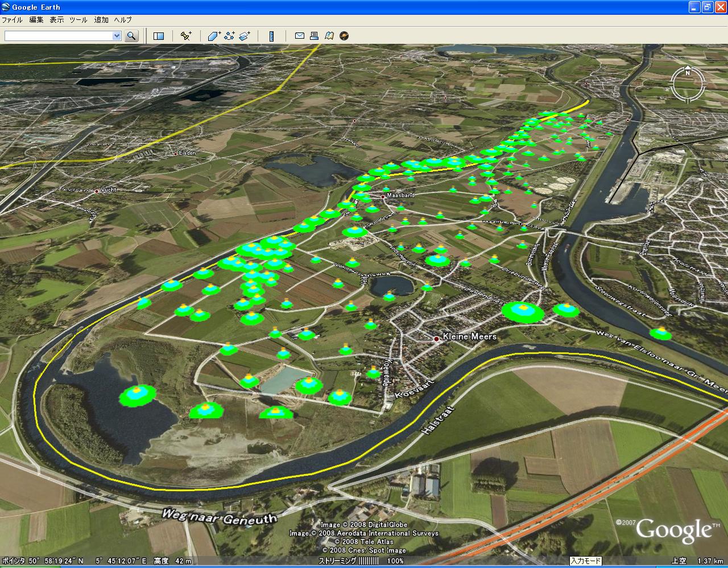Open the ファイル menu

click(12, 20)
